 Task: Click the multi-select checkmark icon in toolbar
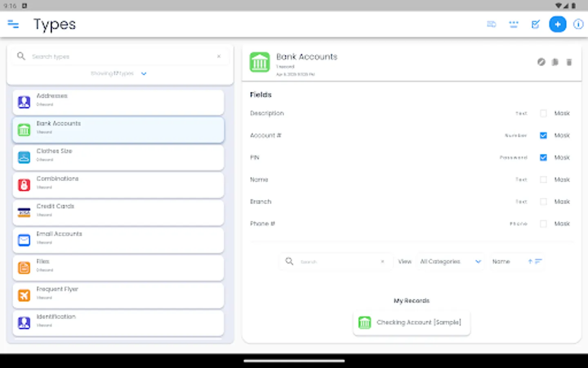[x=536, y=24]
